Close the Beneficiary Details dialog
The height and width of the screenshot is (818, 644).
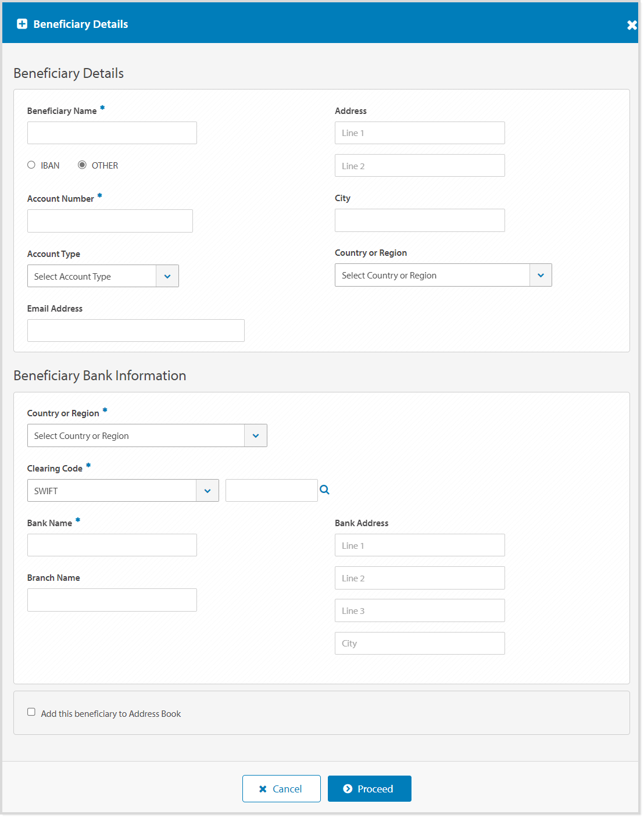[631, 25]
